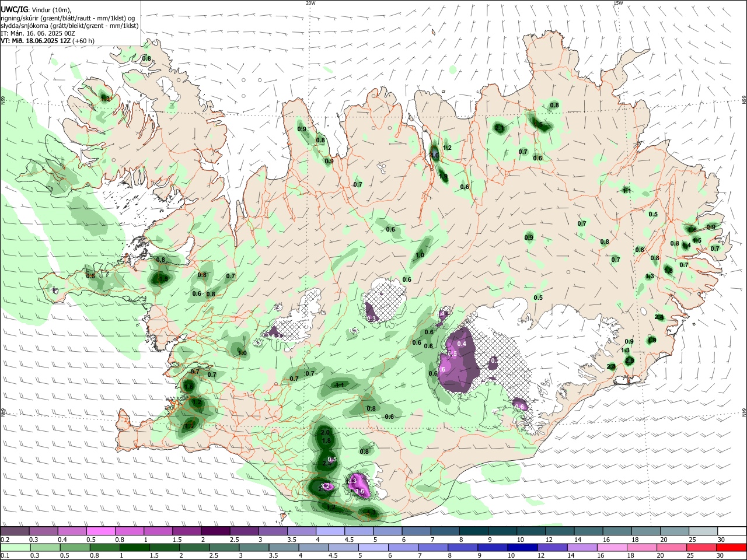Click the white snow swatch starting at 30
This screenshot has width=747, height=560.
pos(732,531)
